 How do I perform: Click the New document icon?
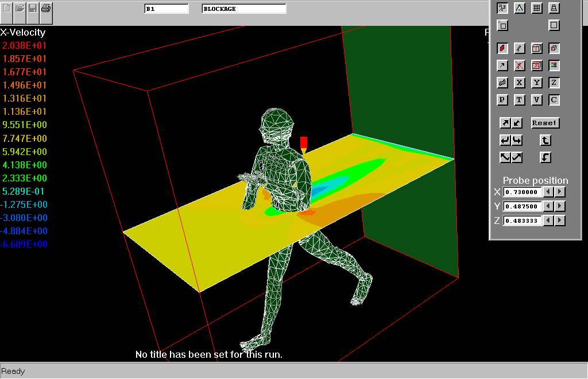click(x=6, y=8)
